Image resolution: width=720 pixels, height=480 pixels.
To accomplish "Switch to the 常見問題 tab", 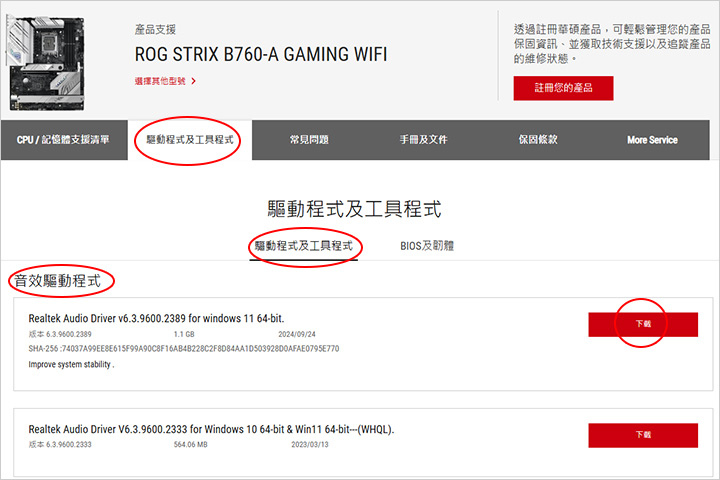I will tap(309, 140).
